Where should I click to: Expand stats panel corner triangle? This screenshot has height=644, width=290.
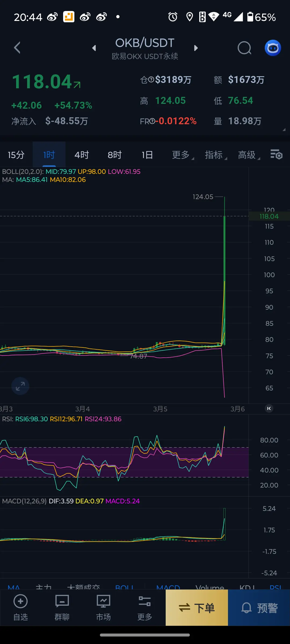click(x=284, y=130)
